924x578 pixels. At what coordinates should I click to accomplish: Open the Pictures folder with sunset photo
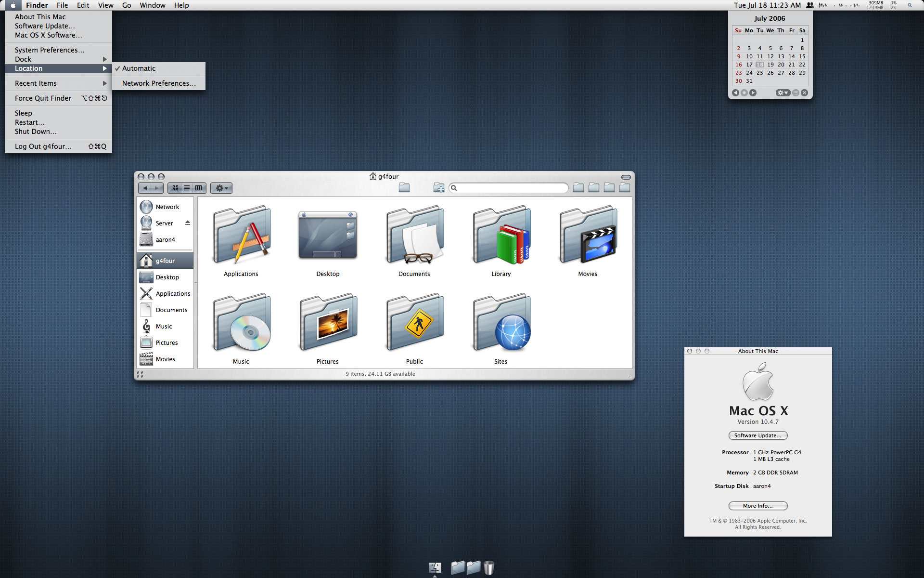coord(328,323)
